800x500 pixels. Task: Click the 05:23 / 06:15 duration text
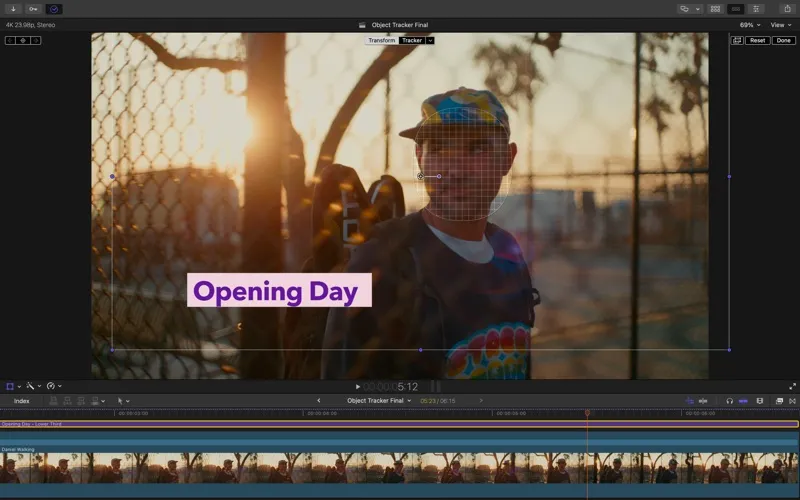tap(438, 401)
